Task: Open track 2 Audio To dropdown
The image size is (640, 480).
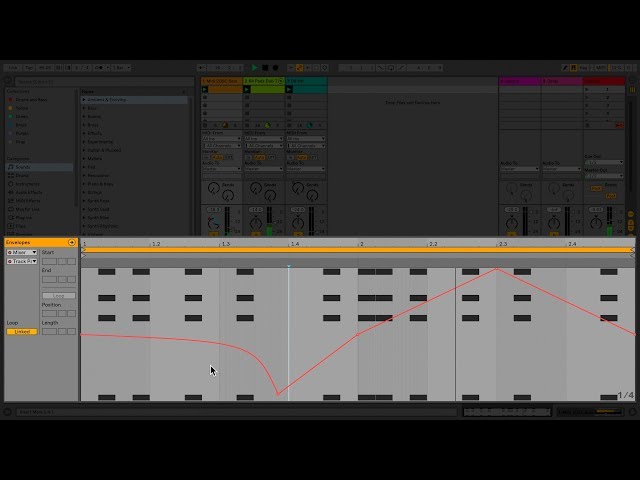Action: pyautogui.click(x=264, y=169)
